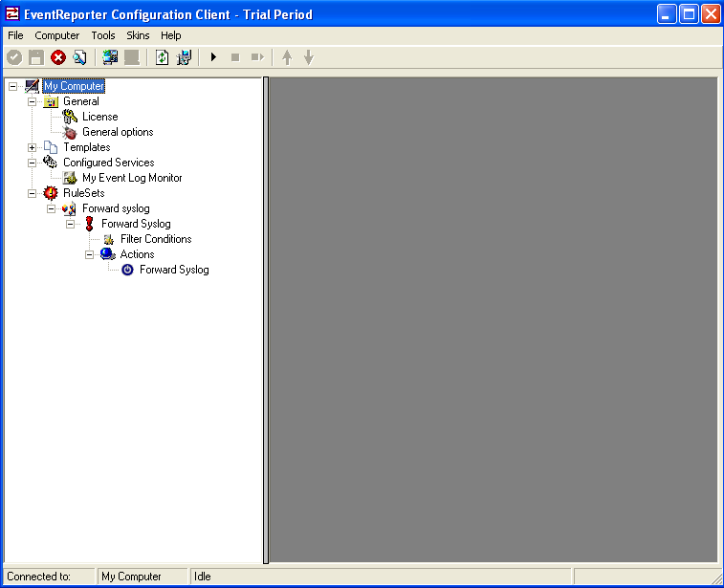This screenshot has height=588, width=724.
Task: Select the Forward Syslog action label
Action: 174,270
